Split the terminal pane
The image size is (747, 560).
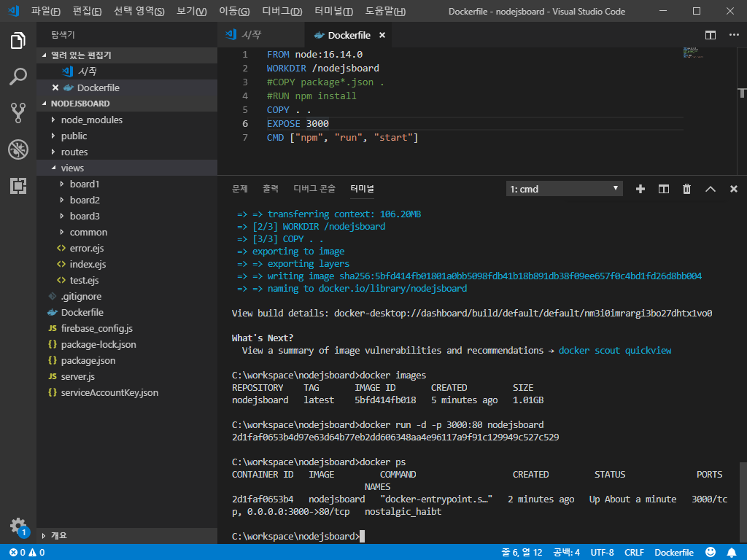(x=664, y=189)
